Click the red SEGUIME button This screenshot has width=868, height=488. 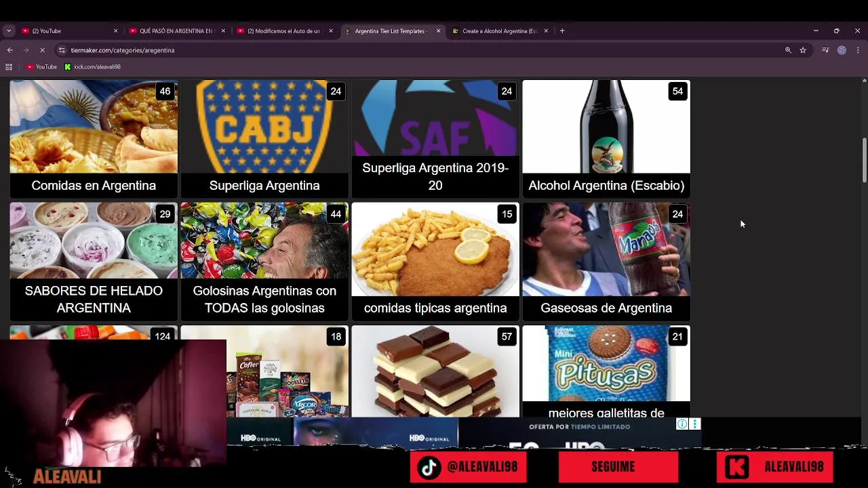click(x=618, y=467)
